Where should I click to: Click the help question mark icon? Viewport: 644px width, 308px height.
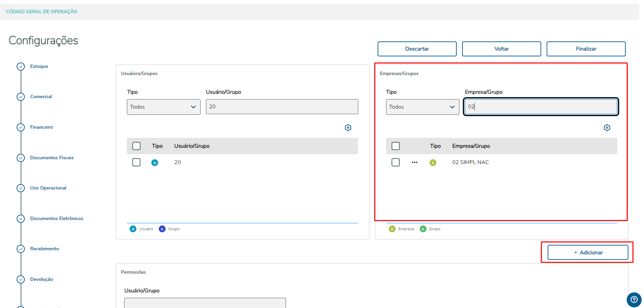coord(633,300)
